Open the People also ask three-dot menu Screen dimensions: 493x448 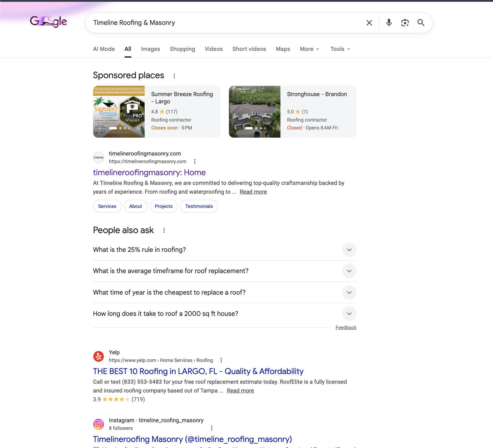pyautogui.click(x=164, y=230)
